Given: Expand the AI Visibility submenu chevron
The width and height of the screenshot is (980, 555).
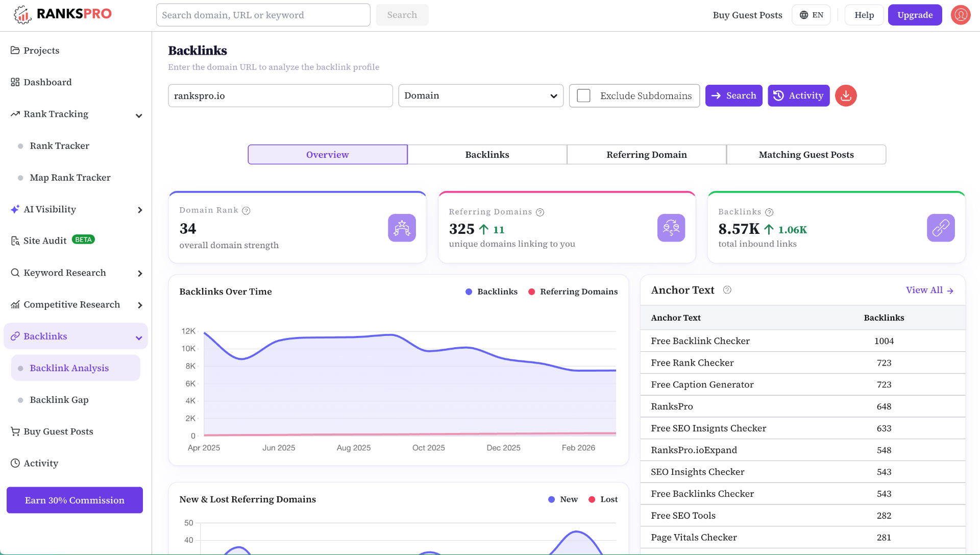Looking at the screenshot, I should (x=140, y=210).
